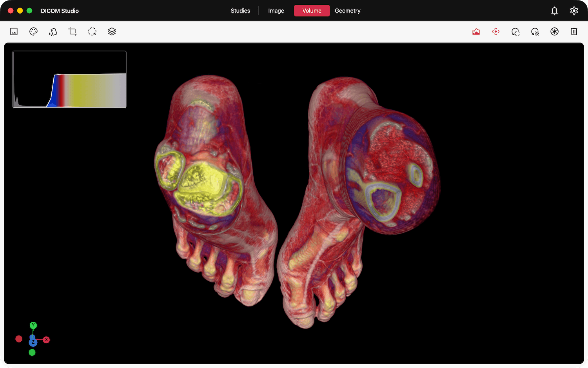Click the trash delete icon
Image resolution: width=588 pixels, height=368 pixels.
[574, 32]
